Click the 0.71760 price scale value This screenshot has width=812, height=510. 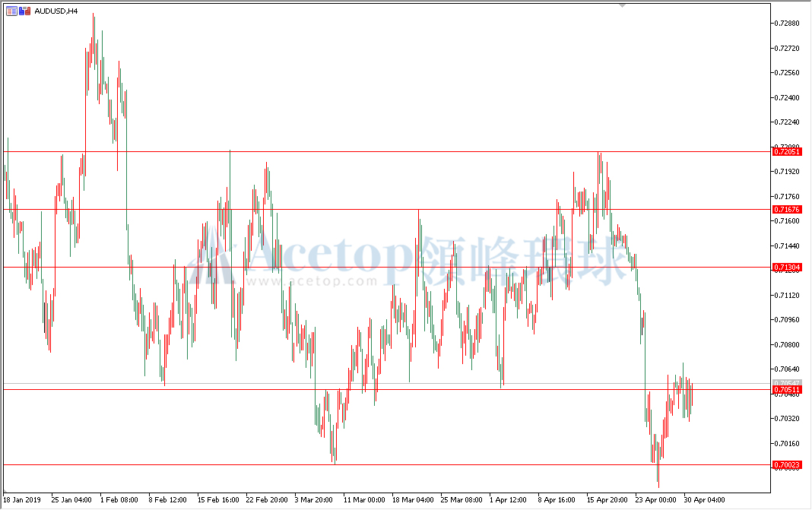(787, 196)
